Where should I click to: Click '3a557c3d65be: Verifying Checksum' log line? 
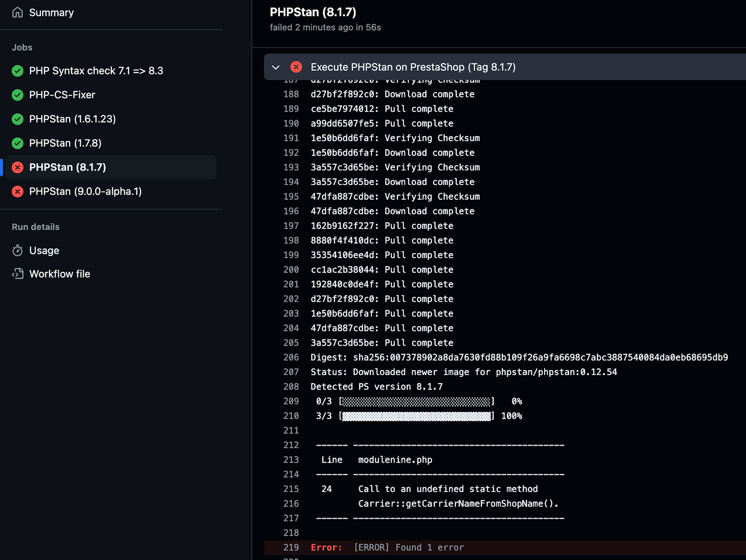395,167
